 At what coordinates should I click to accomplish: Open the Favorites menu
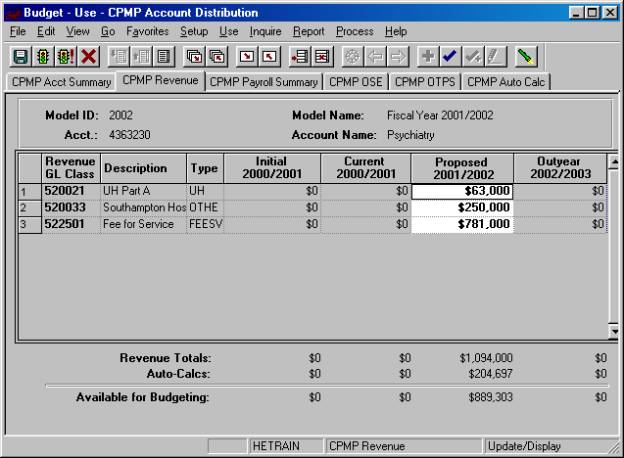(x=147, y=31)
